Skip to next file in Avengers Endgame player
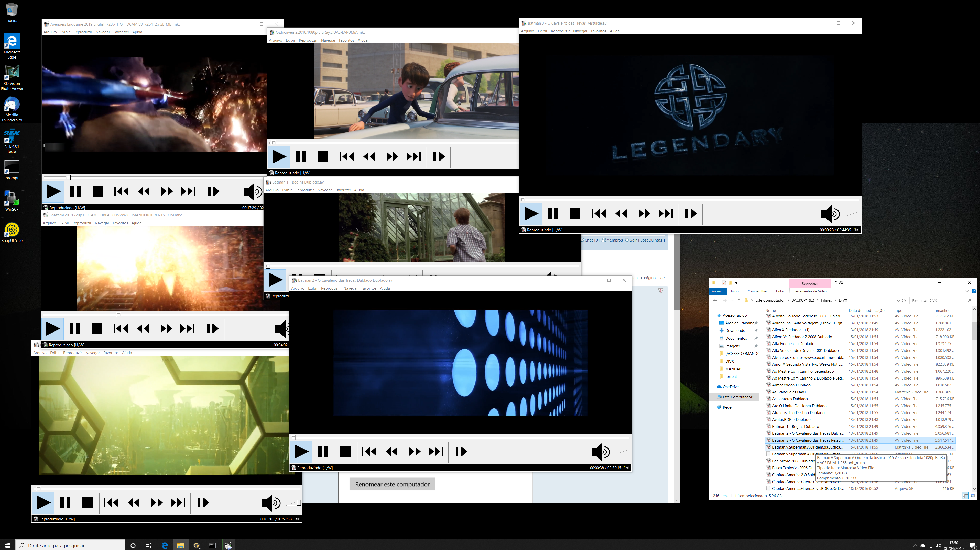 (188, 191)
